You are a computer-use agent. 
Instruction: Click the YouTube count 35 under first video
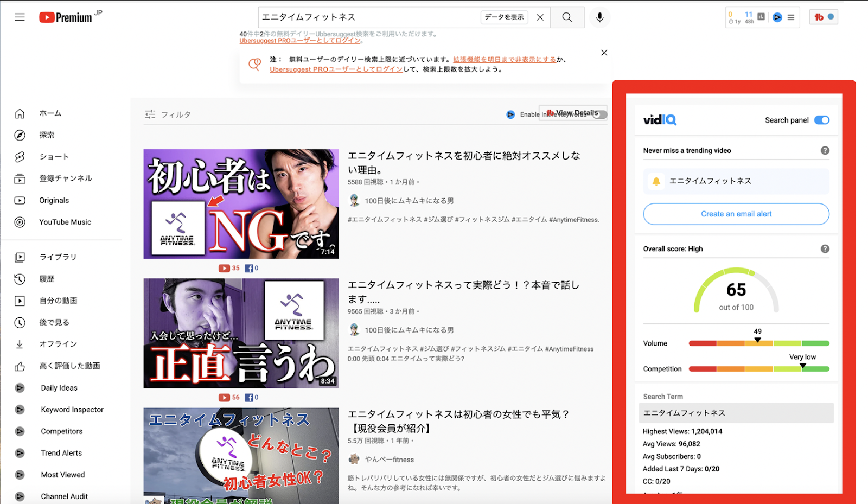(229, 268)
